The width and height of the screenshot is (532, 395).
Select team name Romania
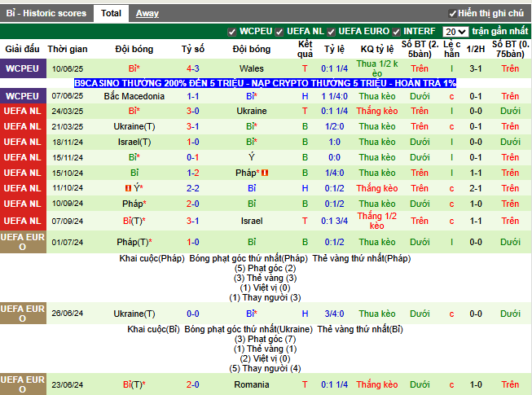tap(252, 384)
